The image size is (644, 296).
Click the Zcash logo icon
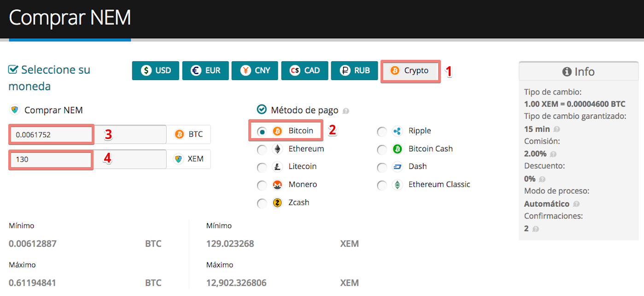click(277, 203)
